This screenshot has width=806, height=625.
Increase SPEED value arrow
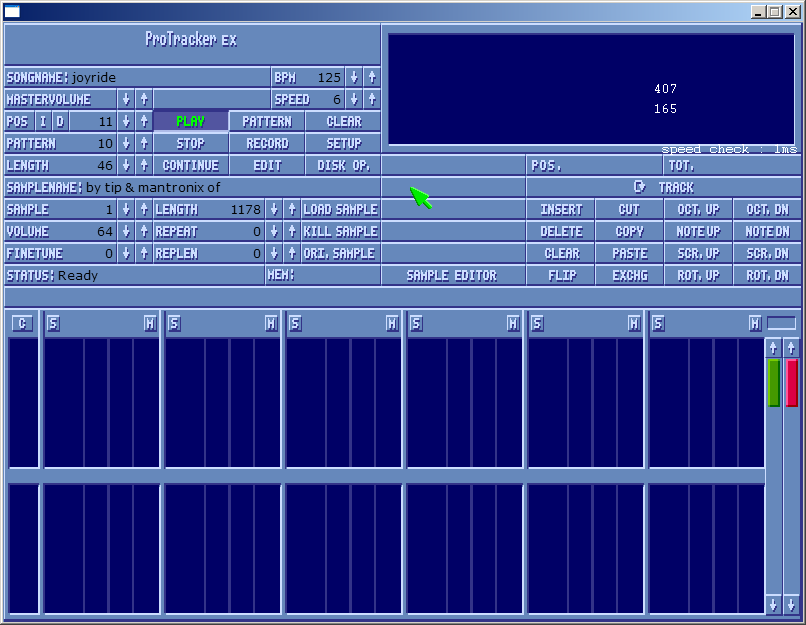click(372, 99)
